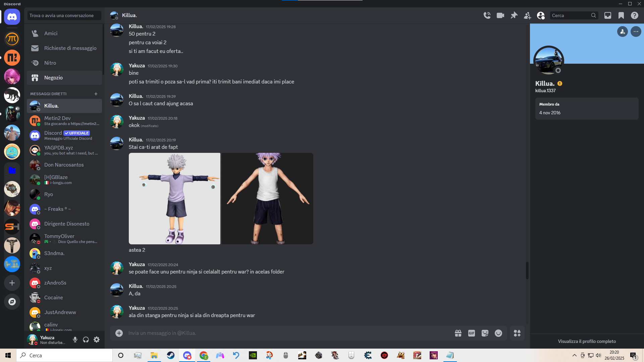Start a video call
This screenshot has width=644, height=362.
click(x=500, y=15)
